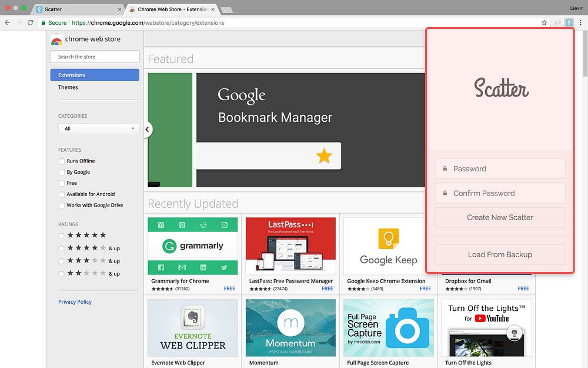This screenshot has height=368, width=588.
Task: Go to previous featured slide arrow
Action: pyautogui.click(x=148, y=130)
